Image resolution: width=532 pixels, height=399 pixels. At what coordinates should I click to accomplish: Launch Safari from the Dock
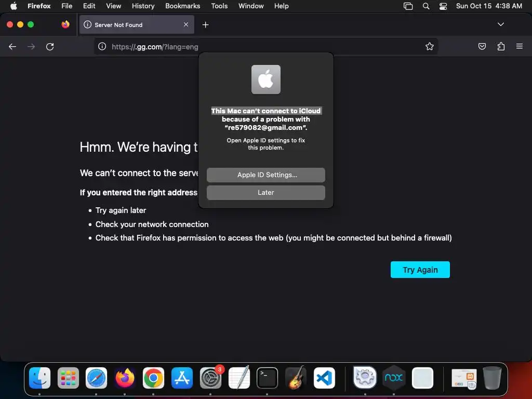tap(96, 378)
